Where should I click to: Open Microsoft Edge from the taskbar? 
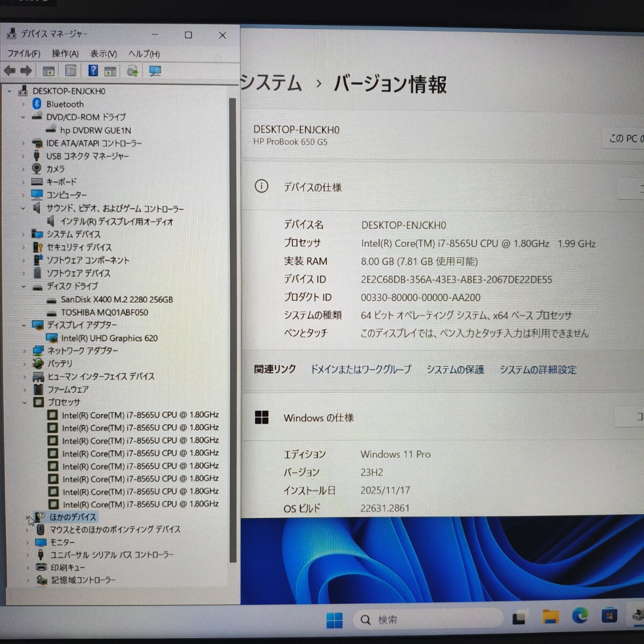point(580,616)
